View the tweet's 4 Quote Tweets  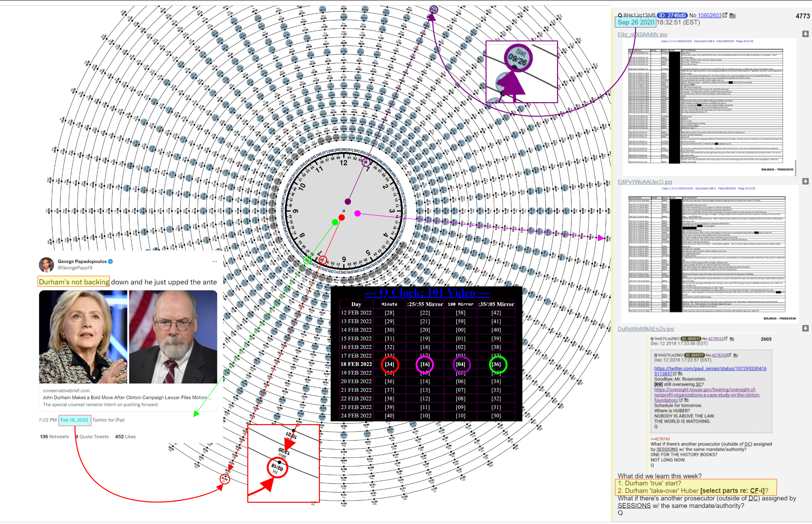click(x=92, y=437)
